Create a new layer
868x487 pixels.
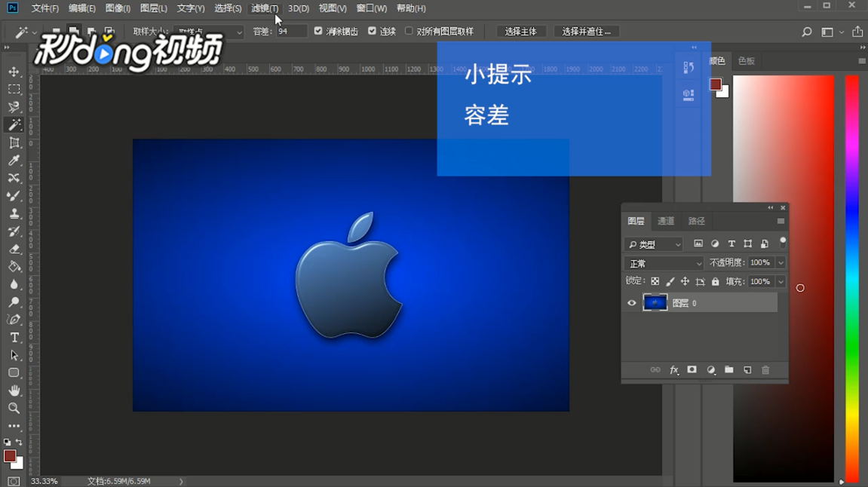[x=747, y=369]
